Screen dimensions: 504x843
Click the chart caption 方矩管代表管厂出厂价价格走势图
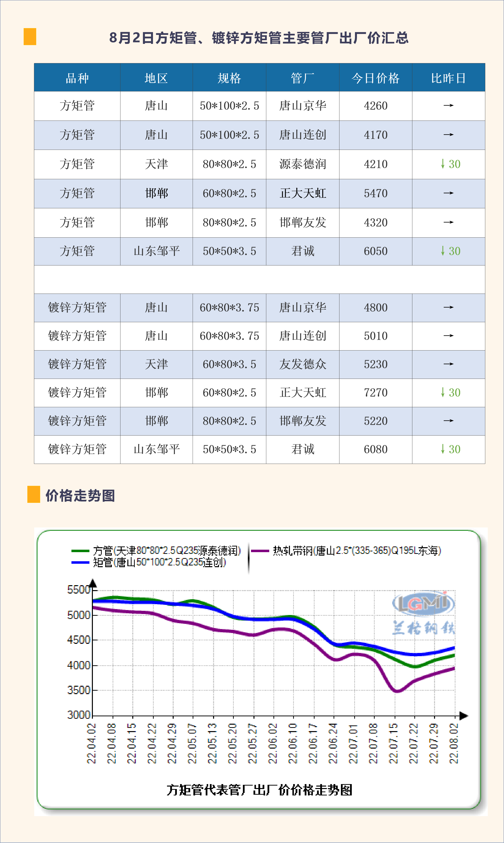(x=259, y=790)
